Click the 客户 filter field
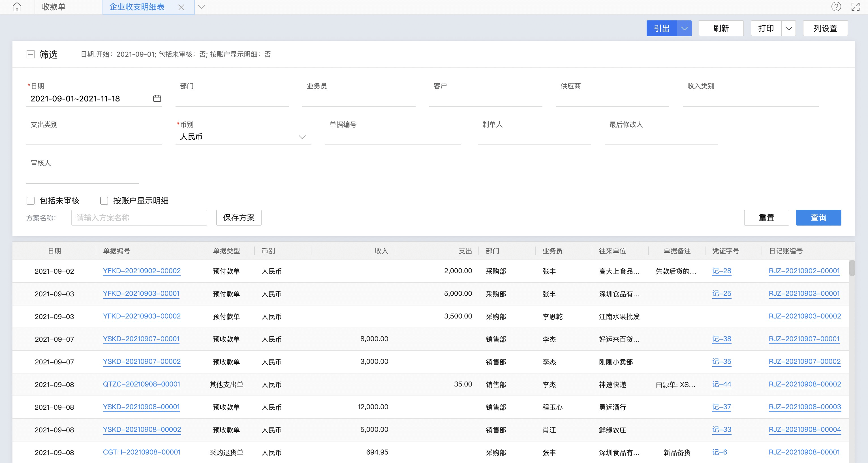Screen dimensions: 868x463 [486, 99]
